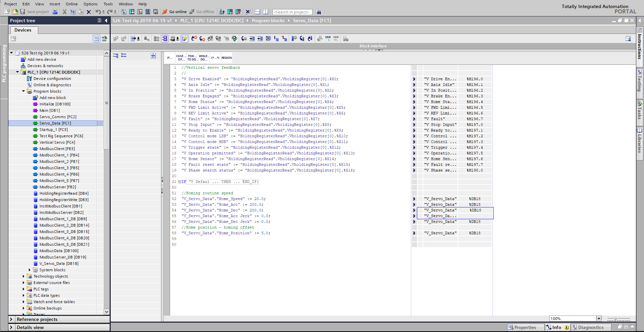Viewport: 644px width, 332px height.
Task: Select the Devices tab
Action: pos(23,30)
